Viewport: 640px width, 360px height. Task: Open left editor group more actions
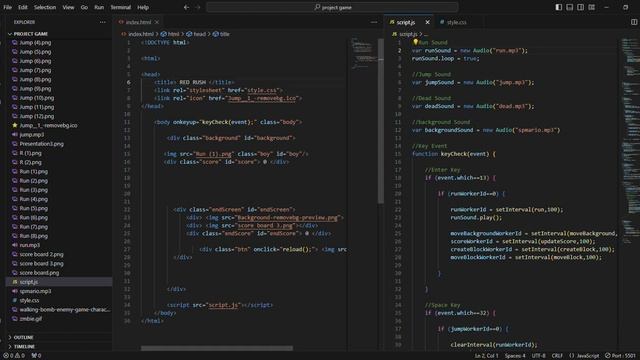(374, 22)
